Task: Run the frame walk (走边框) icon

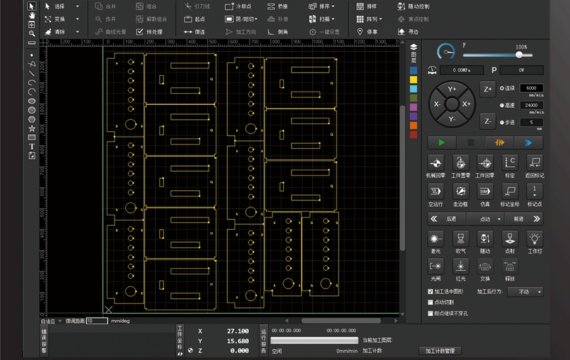Action: (460, 191)
